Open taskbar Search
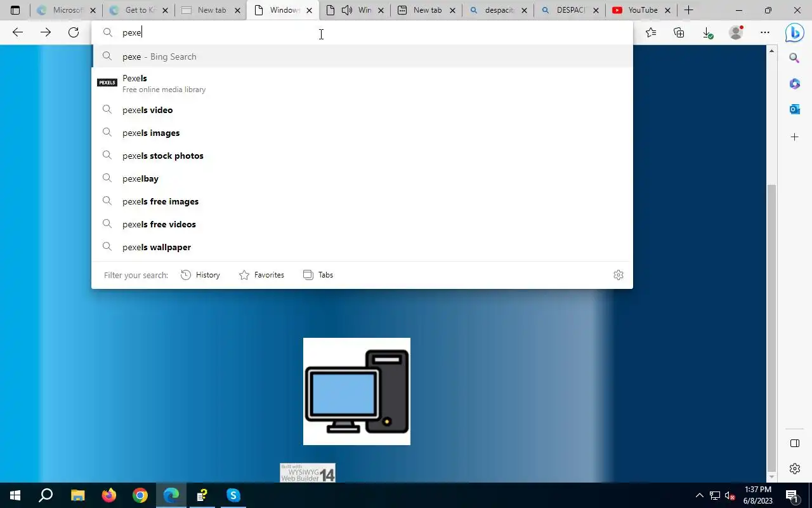 (x=46, y=495)
